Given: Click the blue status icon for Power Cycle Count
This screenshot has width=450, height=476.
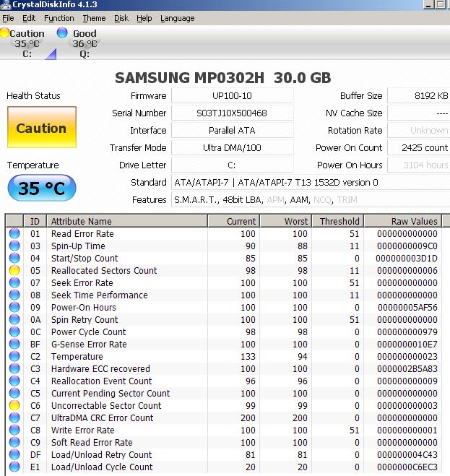Looking at the screenshot, I should point(14,332).
